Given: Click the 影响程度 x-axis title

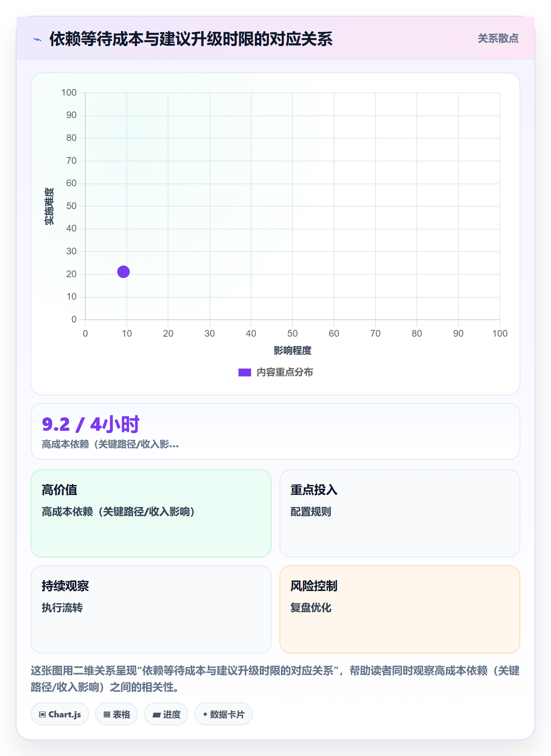Looking at the screenshot, I should click(x=292, y=350).
